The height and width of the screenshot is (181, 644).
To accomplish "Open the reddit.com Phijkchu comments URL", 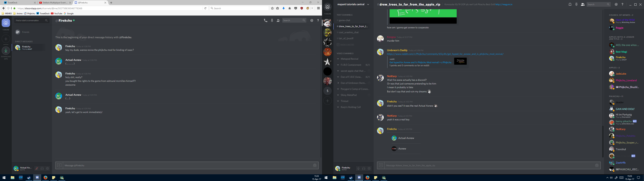I will coord(445,54).
